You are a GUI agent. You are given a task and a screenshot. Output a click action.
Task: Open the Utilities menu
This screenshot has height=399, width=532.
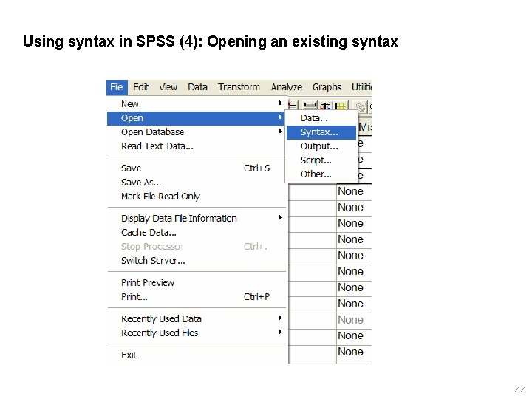tap(361, 87)
